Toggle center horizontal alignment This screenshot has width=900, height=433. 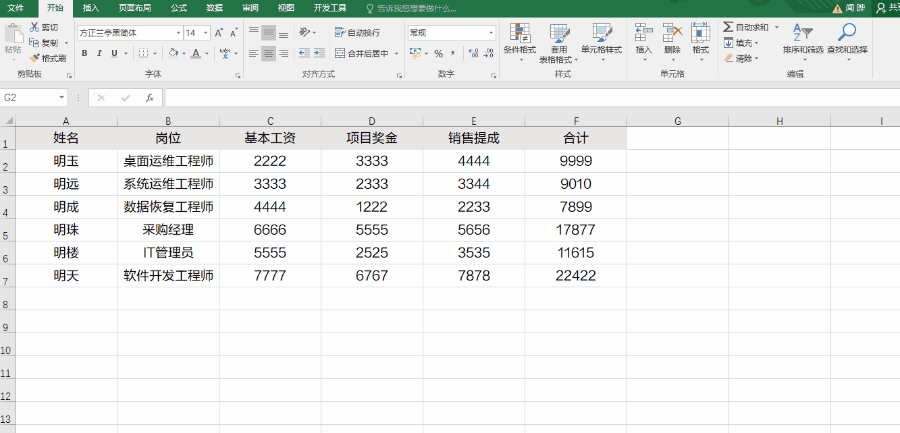coord(269,53)
